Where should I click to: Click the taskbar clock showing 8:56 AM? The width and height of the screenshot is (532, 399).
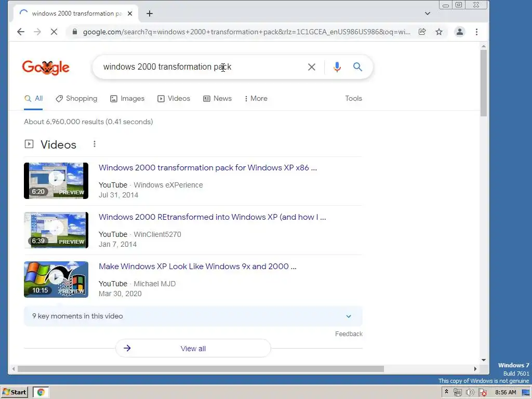[x=505, y=393]
